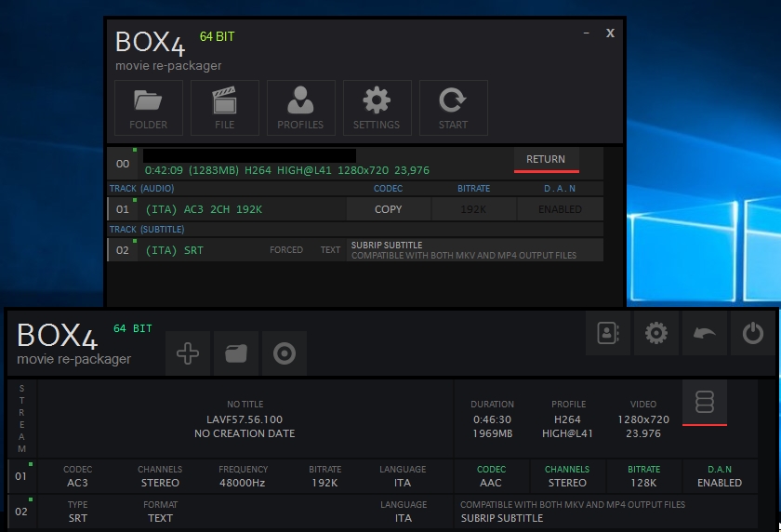This screenshot has width=781, height=532.
Task: Change output CODEC AAC in lower window
Action: [491, 476]
